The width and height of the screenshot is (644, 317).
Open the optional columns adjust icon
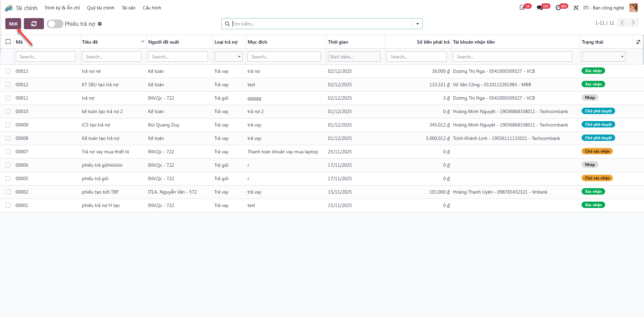638,42
